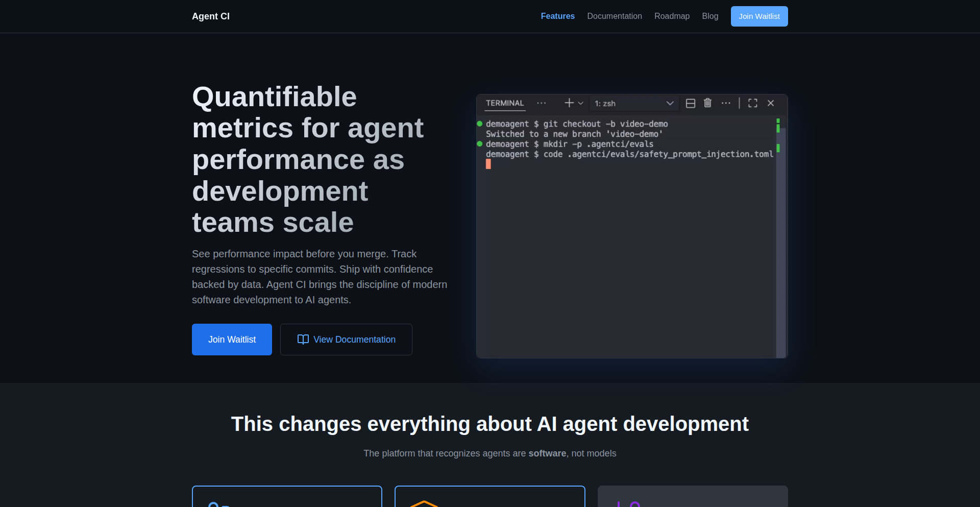Screen dimensions: 980x507
Task: Select the TERMINAL tab
Action: pos(505,103)
